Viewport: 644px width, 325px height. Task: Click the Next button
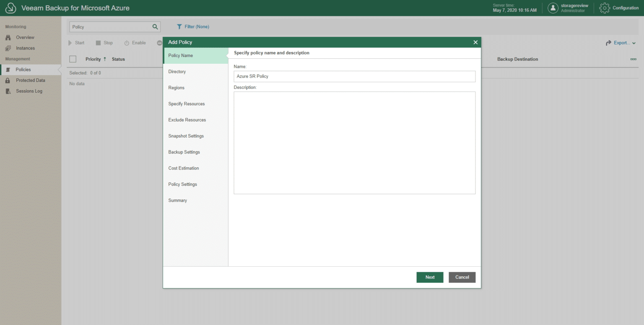tap(430, 277)
